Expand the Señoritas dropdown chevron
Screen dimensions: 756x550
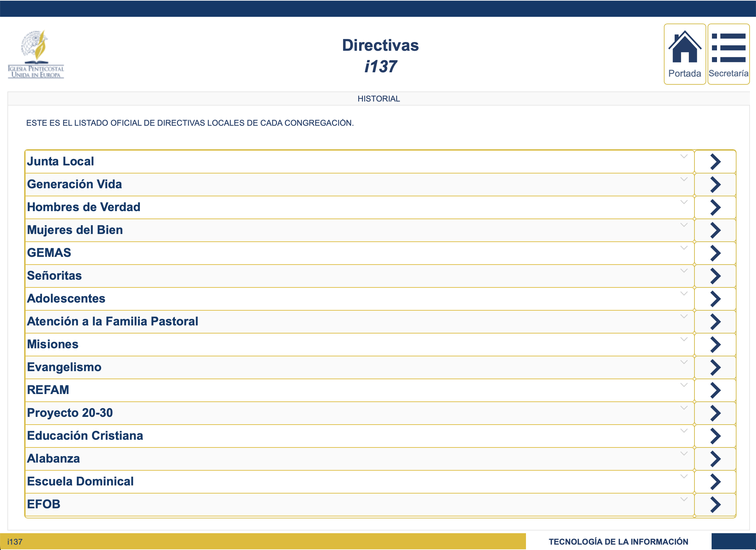click(x=684, y=271)
